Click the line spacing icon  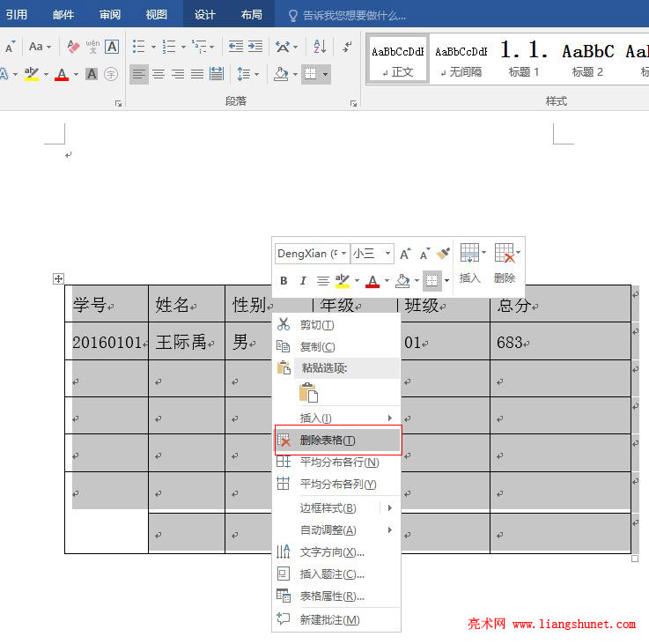(x=243, y=74)
